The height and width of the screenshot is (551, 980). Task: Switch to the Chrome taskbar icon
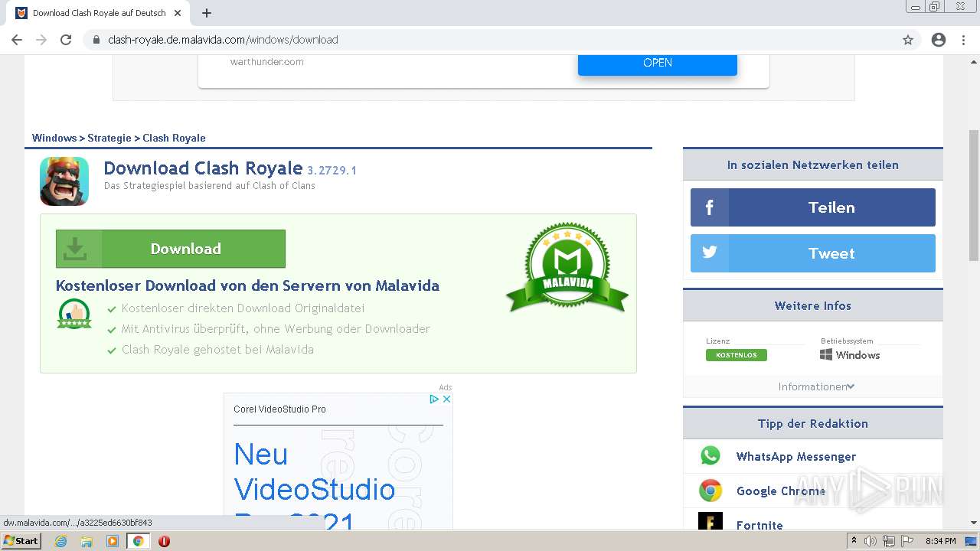139,541
